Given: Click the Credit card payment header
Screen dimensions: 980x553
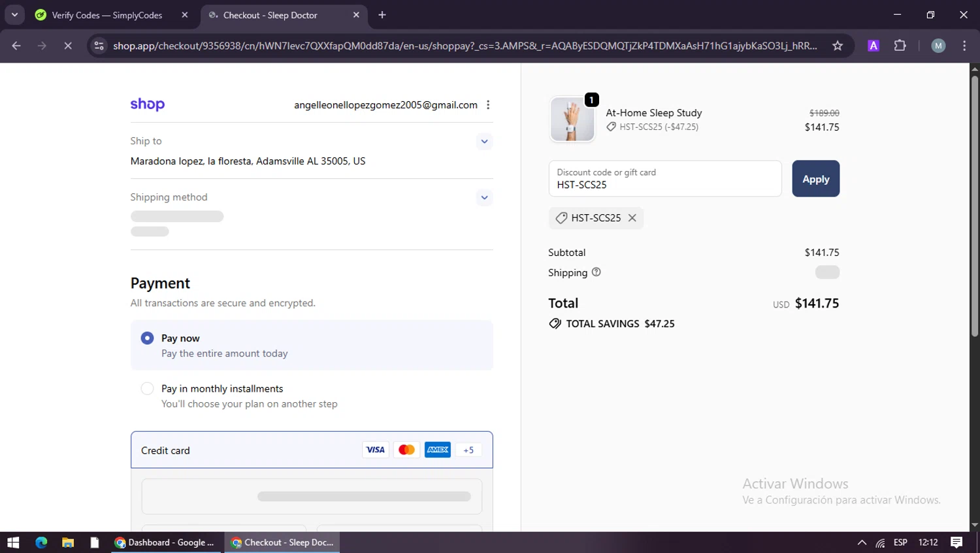Looking at the screenshot, I should pyautogui.click(x=312, y=450).
